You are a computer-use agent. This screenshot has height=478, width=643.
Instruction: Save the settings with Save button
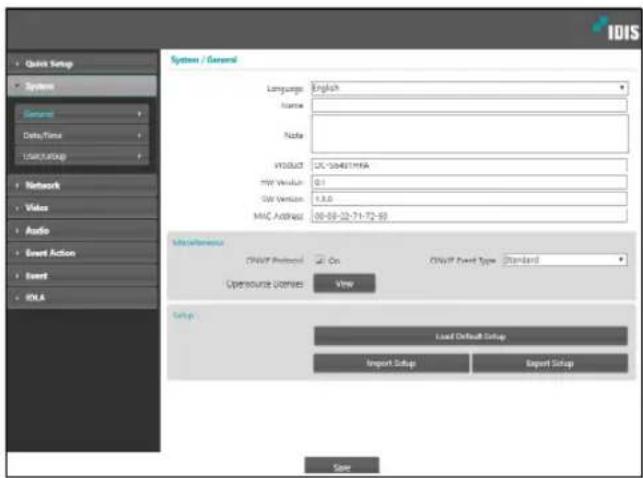(342, 467)
